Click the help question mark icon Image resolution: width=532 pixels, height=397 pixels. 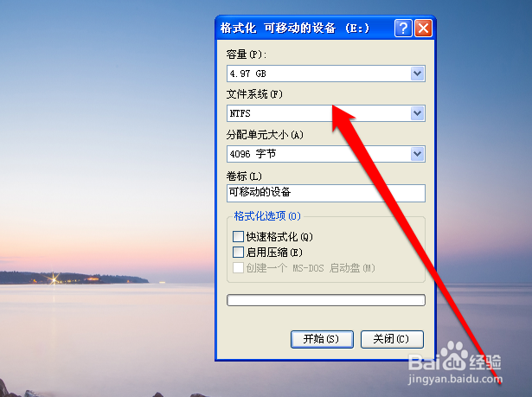pos(403,28)
